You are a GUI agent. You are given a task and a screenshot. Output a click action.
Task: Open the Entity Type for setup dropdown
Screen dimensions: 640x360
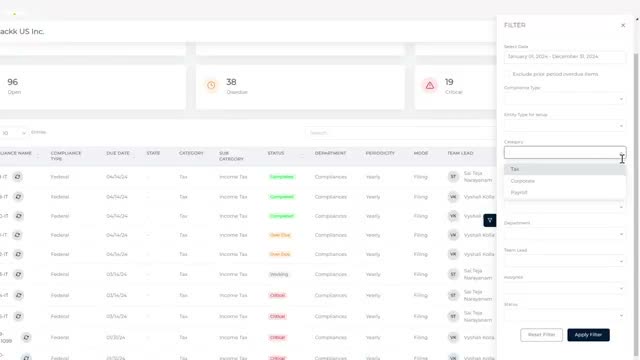tap(565, 126)
